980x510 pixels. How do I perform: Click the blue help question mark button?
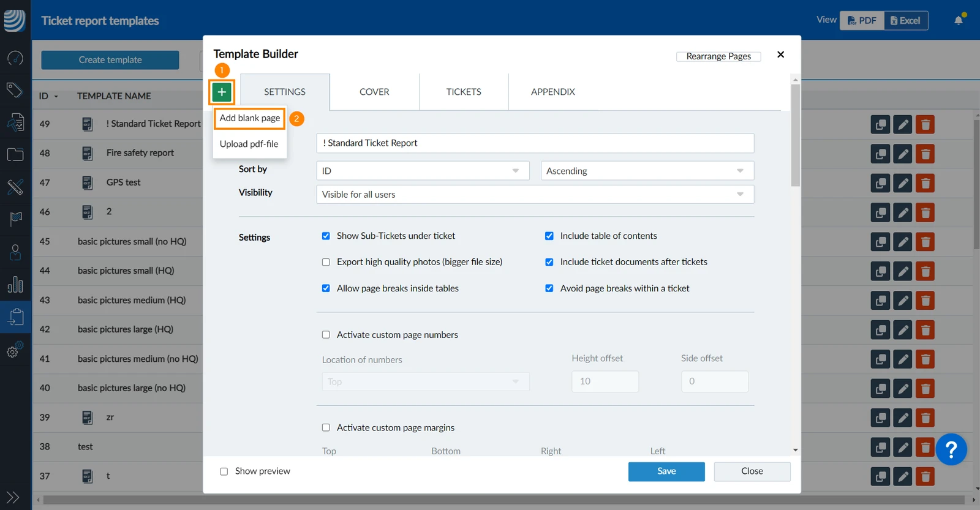[951, 450]
